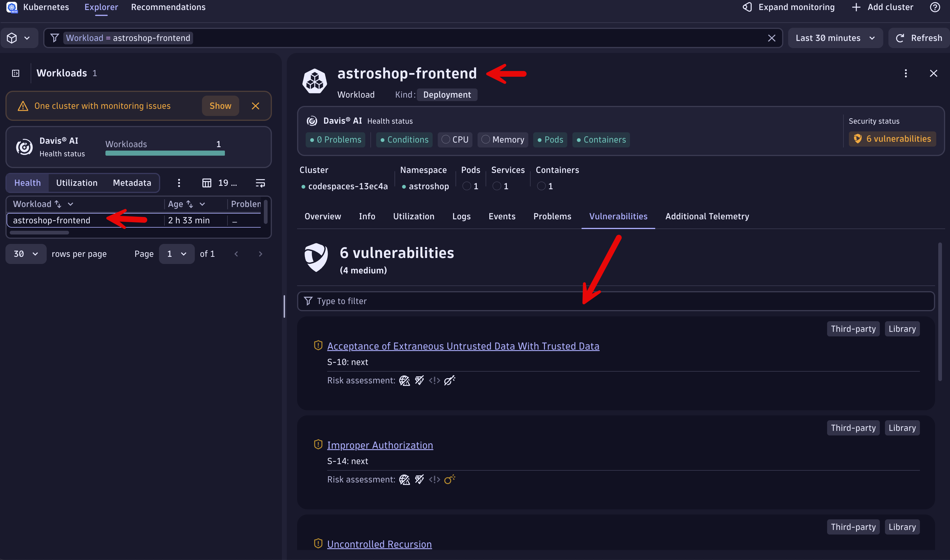Click the vulnerabilities list vertical scrollbar

coord(940,312)
